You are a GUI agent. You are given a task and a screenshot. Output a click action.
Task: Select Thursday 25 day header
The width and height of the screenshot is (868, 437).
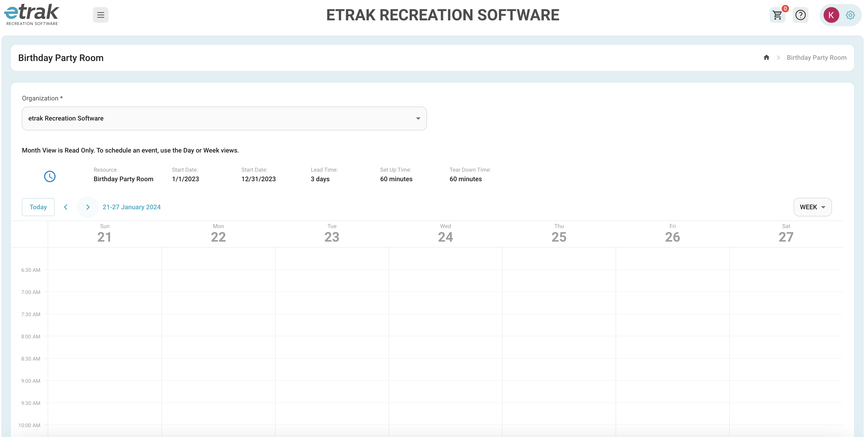[559, 234]
